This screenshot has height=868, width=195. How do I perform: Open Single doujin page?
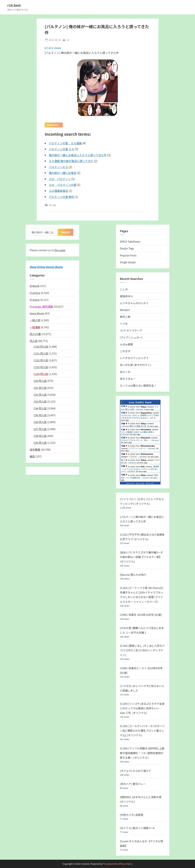point(128,262)
